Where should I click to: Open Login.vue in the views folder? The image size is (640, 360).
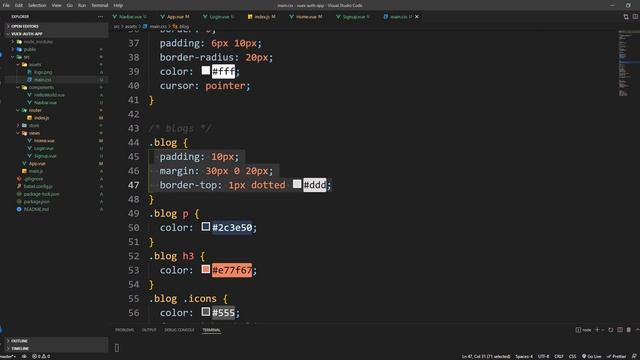click(44, 148)
